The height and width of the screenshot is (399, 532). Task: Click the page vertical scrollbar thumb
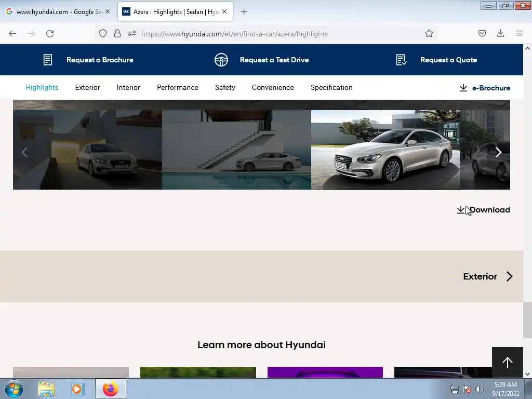point(528,320)
